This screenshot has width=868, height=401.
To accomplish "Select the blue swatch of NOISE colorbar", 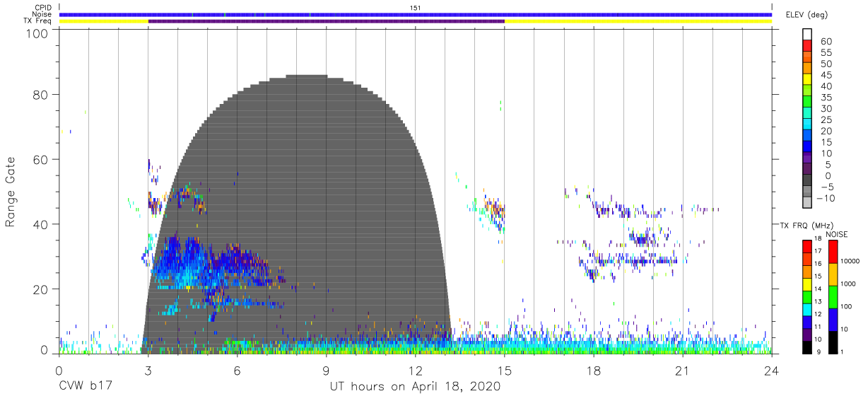I will (x=833, y=320).
